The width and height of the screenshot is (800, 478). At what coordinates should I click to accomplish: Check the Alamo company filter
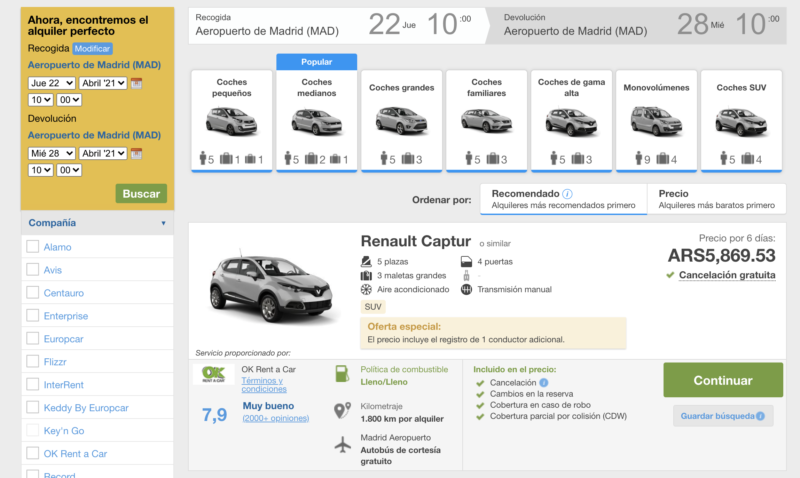tap(33, 247)
